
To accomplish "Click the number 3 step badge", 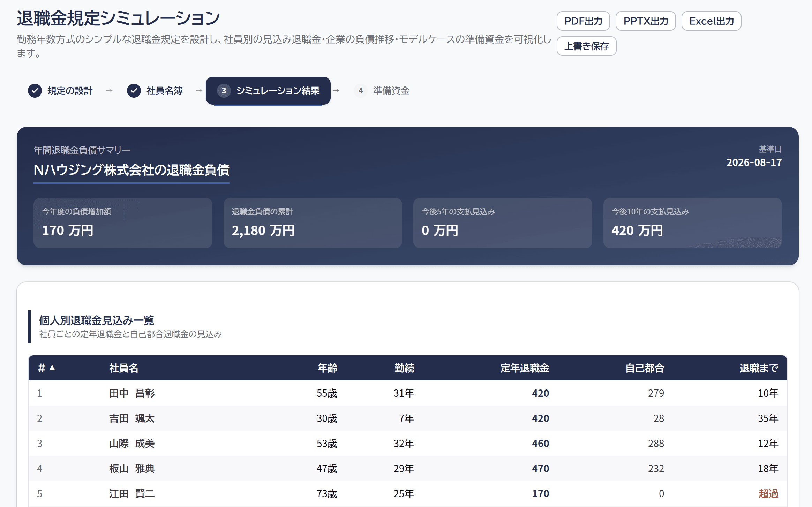I will pyautogui.click(x=224, y=91).
